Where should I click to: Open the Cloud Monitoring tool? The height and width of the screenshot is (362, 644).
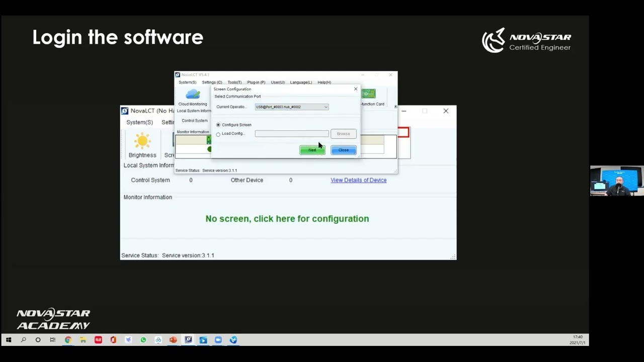[193, 98]
